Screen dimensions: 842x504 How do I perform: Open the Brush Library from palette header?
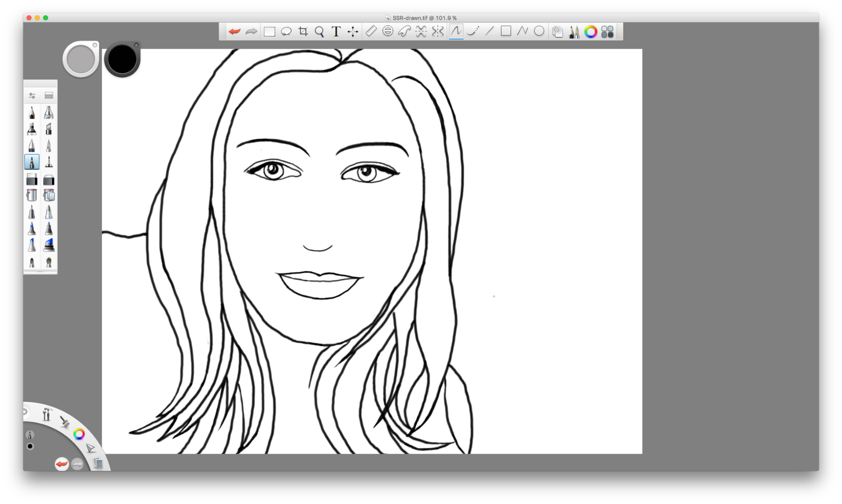point(49,95)
